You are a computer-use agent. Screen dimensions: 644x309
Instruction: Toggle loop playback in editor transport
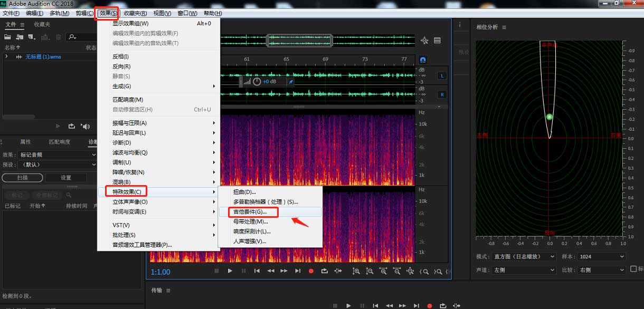324,271
